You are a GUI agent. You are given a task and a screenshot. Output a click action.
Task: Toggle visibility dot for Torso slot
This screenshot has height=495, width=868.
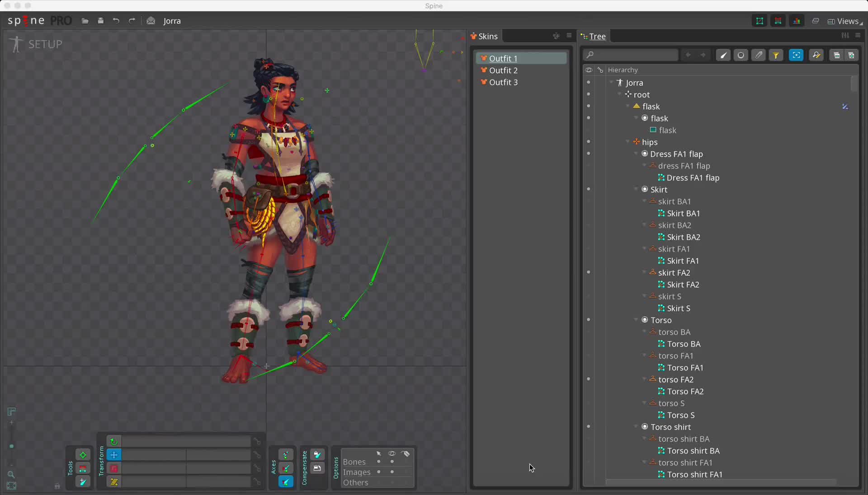coord(589,320)
